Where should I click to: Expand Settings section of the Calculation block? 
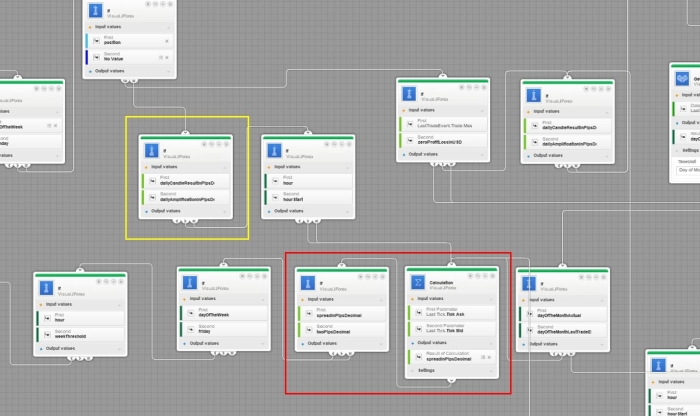pos(491,371)
